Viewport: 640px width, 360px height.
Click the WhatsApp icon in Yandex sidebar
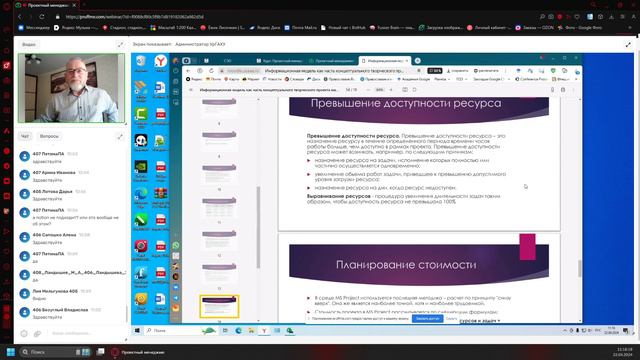point(176,245)
